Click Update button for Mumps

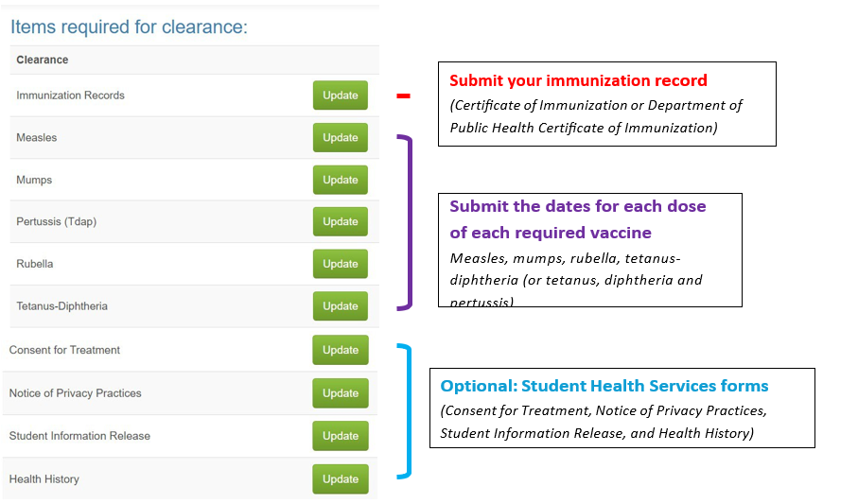click(340, 180)
